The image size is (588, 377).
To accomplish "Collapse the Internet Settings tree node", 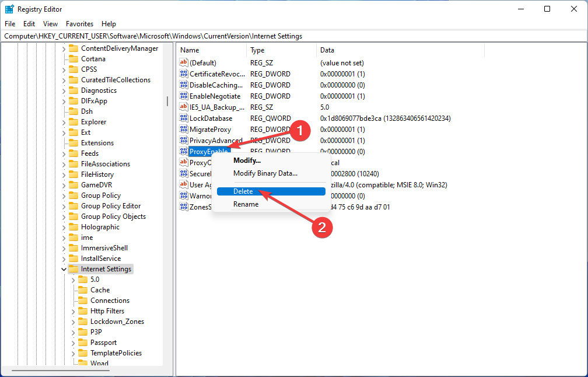I will [64, 269].
